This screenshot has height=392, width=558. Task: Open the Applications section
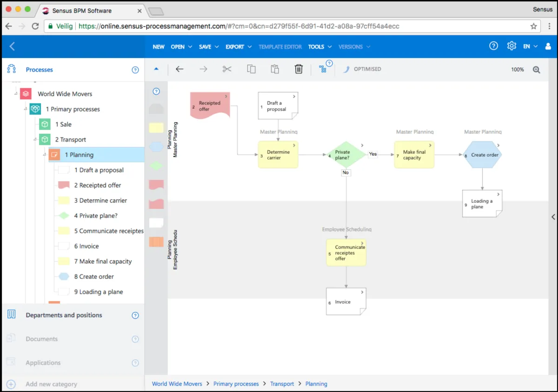43,363
